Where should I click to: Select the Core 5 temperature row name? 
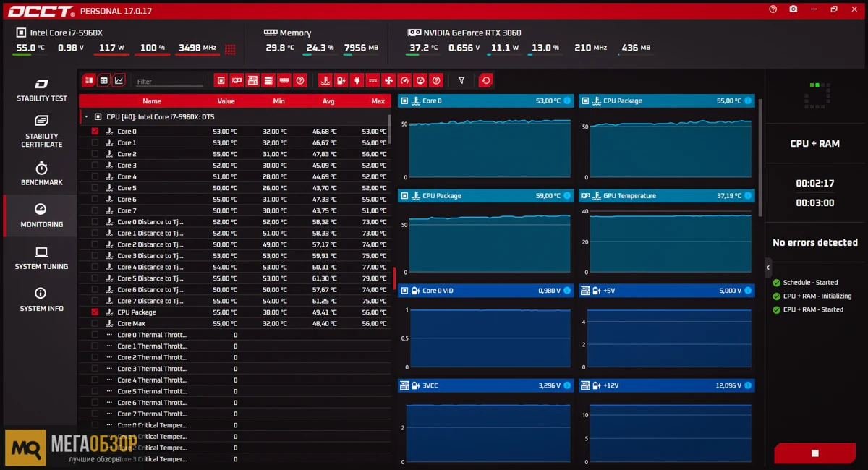[x=127, y=188]
